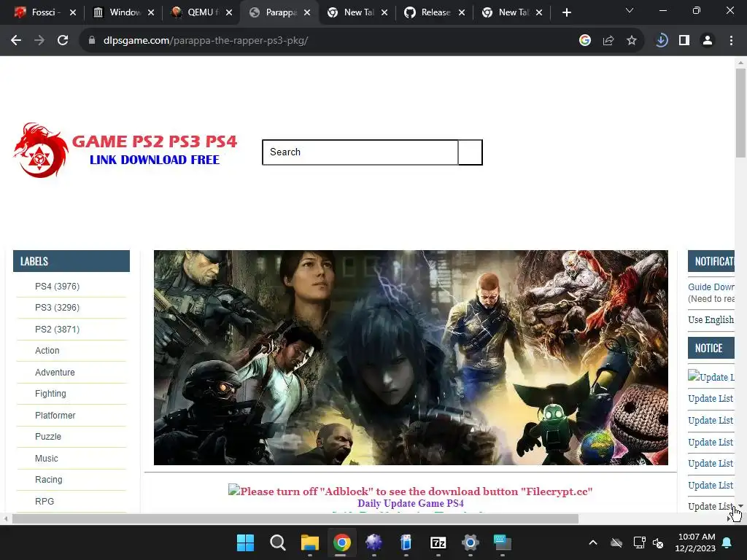Bookmark this page with star icon

(632, 41)
